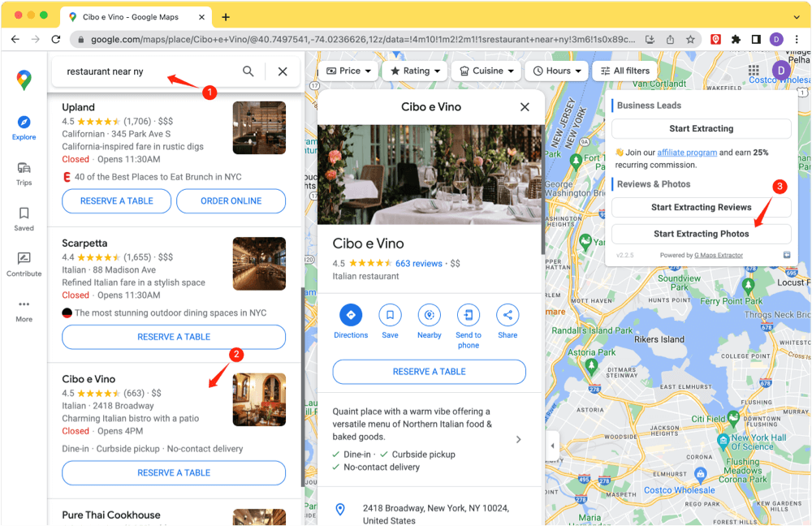Open the Upland restaurant thumbnail

pos(259,128)
